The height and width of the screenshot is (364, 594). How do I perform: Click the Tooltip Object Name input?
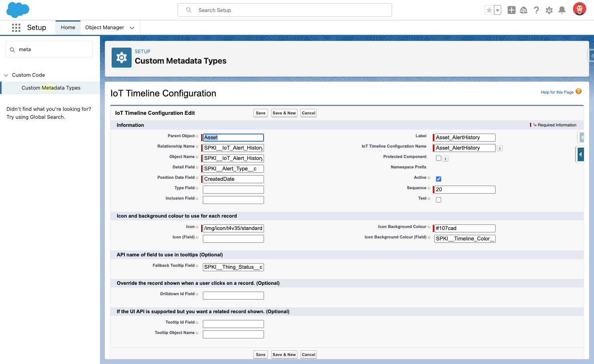pos(233,334)
